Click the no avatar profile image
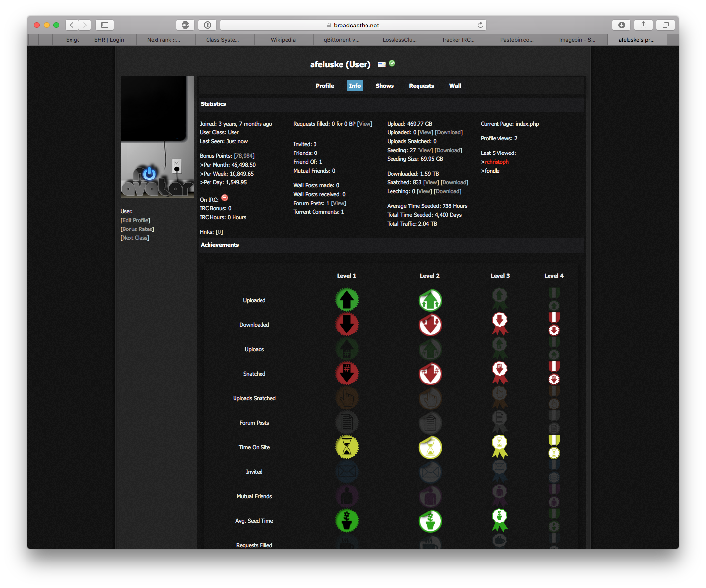Screen dimensions: 706x588 click(157, 137)
